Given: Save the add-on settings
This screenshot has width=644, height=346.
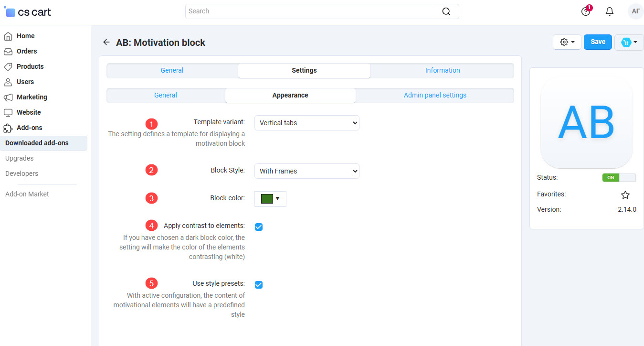Looking at the screenshot, I should click(598, 42).
